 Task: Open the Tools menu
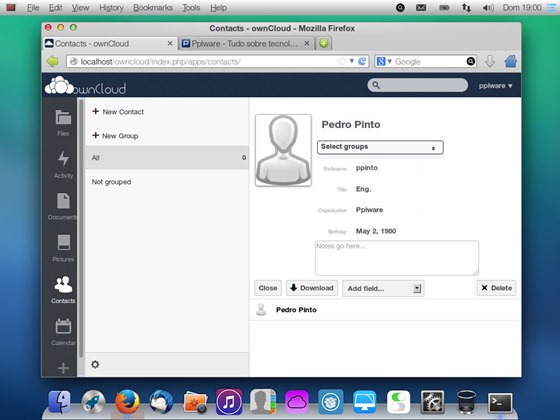(191, 8)
